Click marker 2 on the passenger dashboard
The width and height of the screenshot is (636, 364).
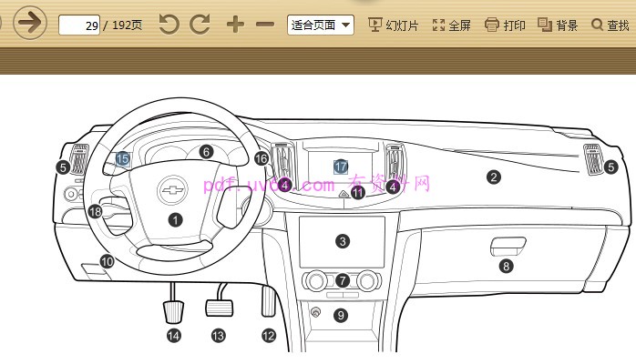(x=493, y=177)
